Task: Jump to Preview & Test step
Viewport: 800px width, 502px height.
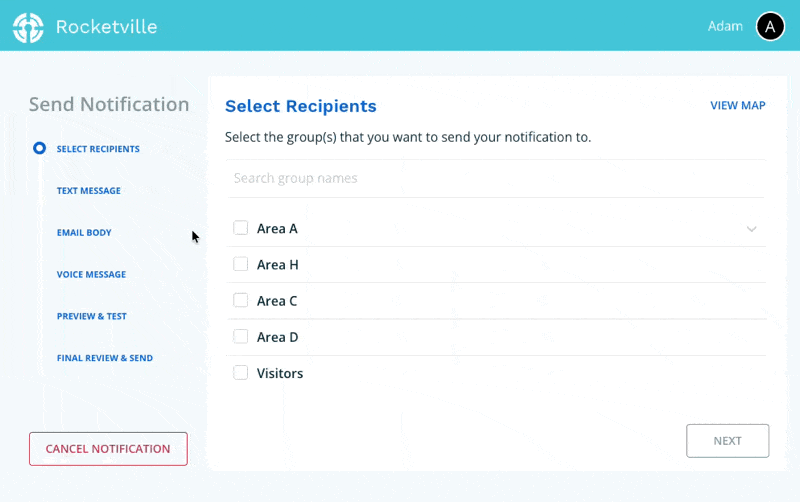Action: tap(92, 317)
